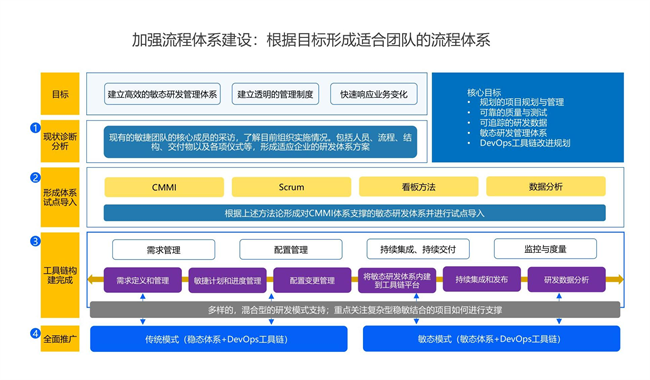Click the 看板方法 yellow box
The width and height of the screenshot is (650, 380).
(x=419, y=186)
